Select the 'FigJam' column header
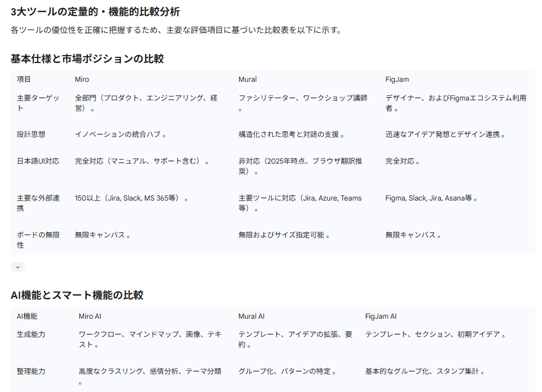This screenshot has width=542, height=392. (397, 80)
